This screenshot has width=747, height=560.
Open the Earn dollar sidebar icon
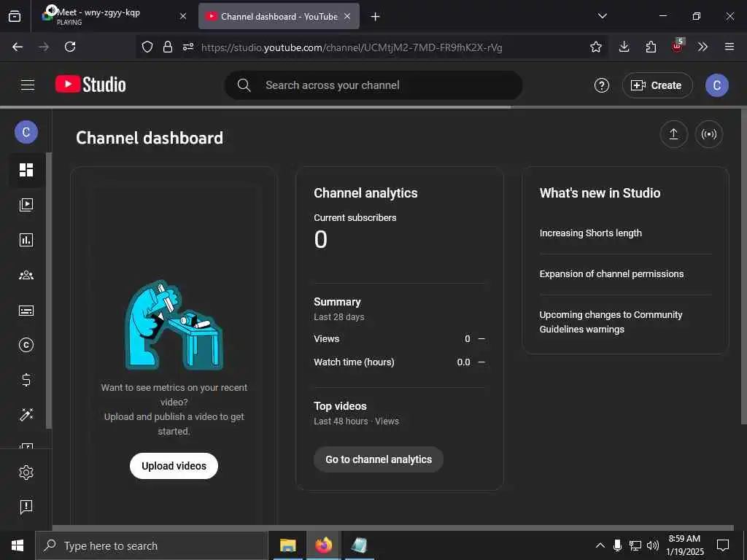pos(26,379)
